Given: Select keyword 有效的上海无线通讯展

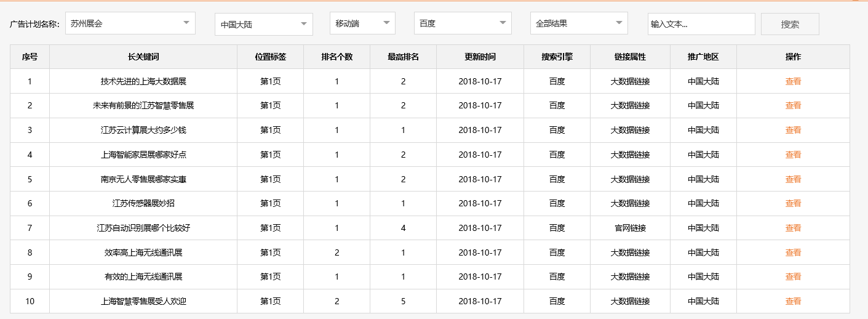Looking at the screenshot, I should pos(143,277).
